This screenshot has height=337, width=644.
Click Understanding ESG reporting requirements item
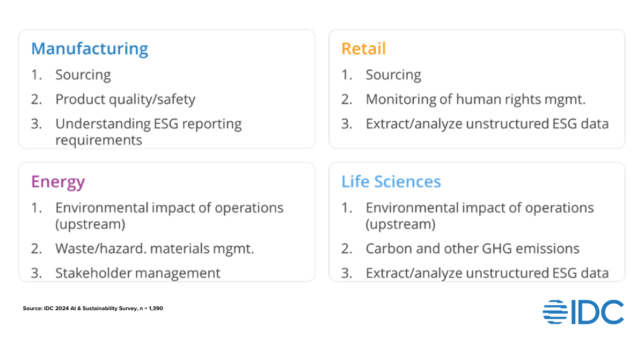point(149,131)
